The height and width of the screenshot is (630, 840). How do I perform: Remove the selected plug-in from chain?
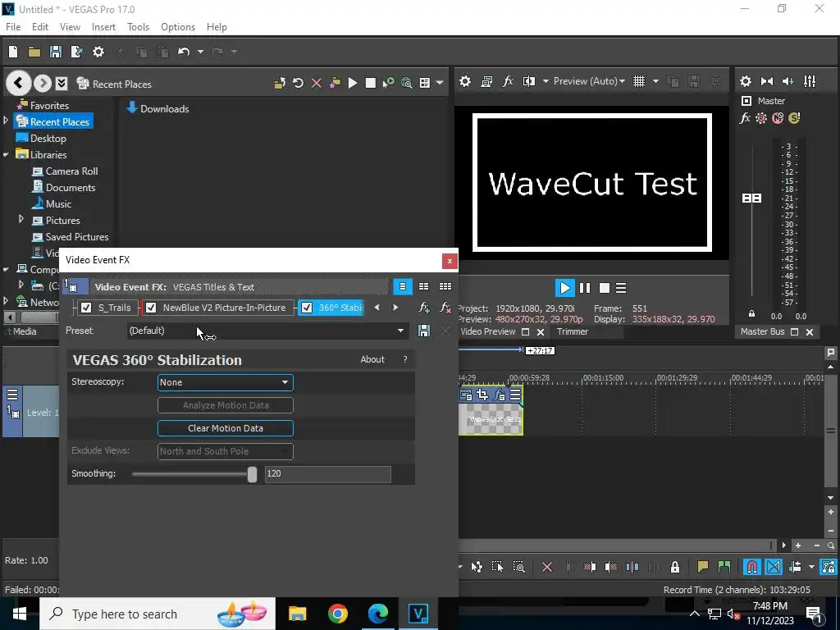(445, 308)
